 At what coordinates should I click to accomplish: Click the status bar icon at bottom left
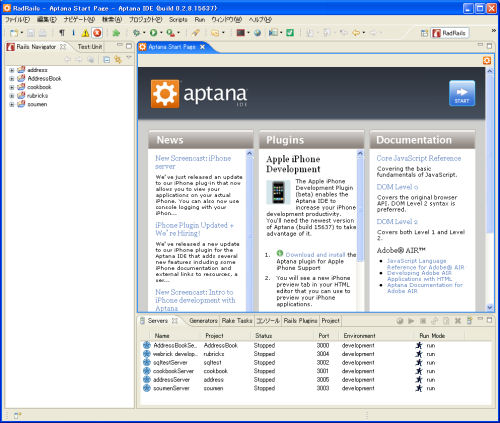point(17,415)
